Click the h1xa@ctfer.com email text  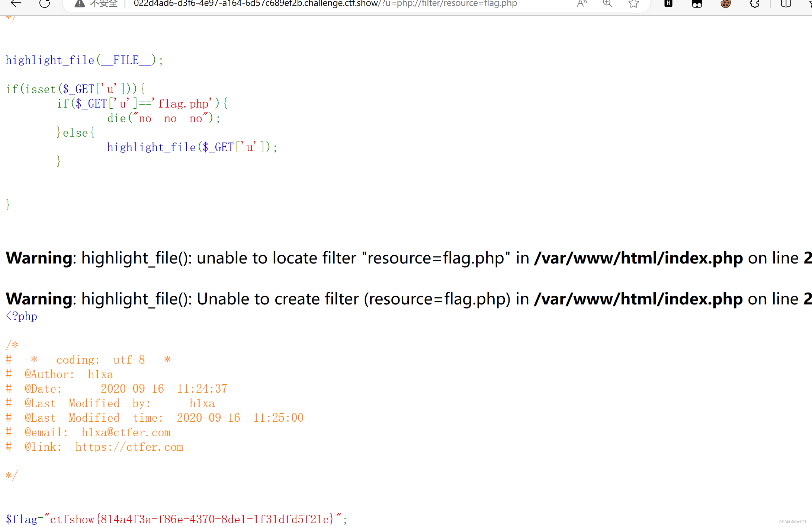(126, 432)
